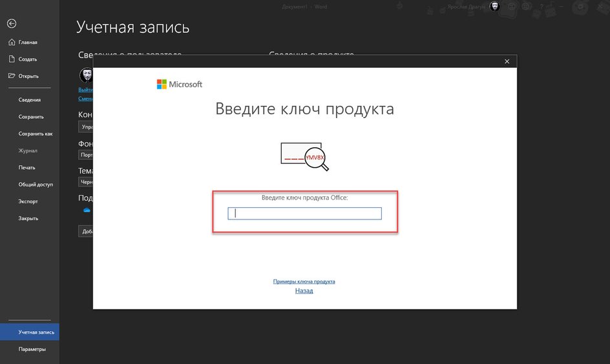Open the Экспорт page
This screenshot has width=610, height=364.
(28, 201)
